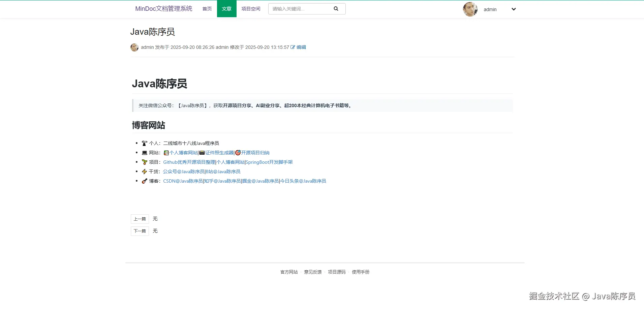Click the laptop emoji in the 网站 row
Screen dimensions: 644x309
point(145,153)
